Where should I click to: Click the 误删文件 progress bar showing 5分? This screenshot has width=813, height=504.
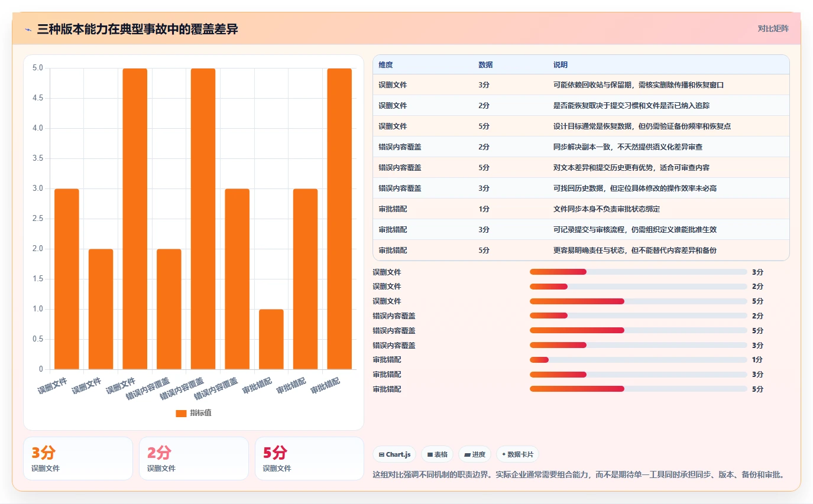click(x=639, y=301)
